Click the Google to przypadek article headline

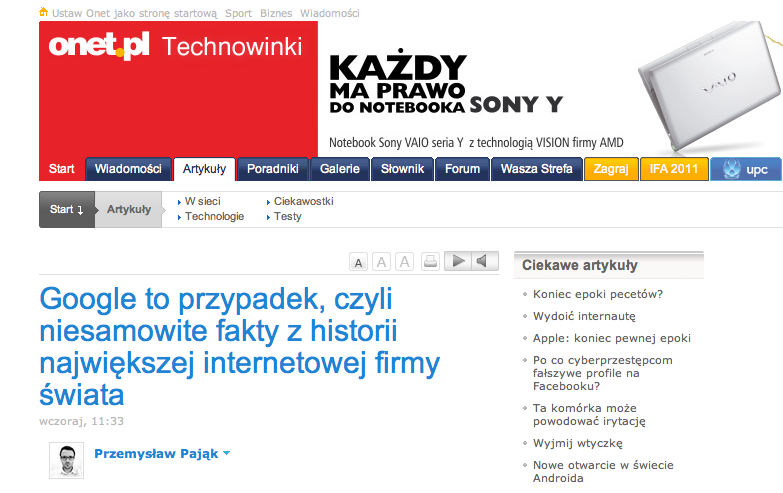coord(240,347)
